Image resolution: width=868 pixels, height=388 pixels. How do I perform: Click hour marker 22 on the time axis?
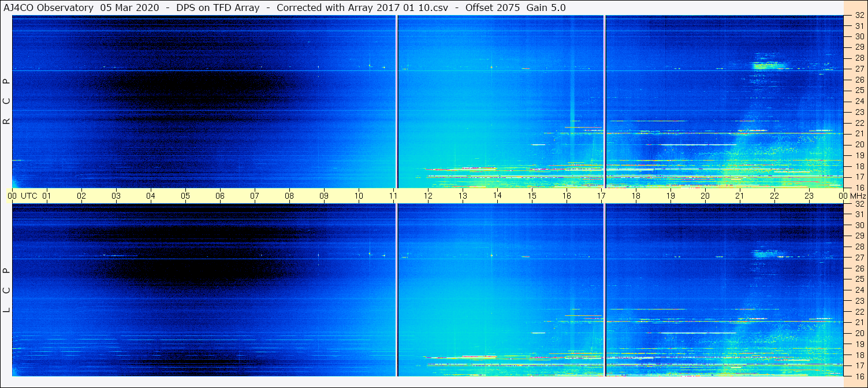pos(774,196)
